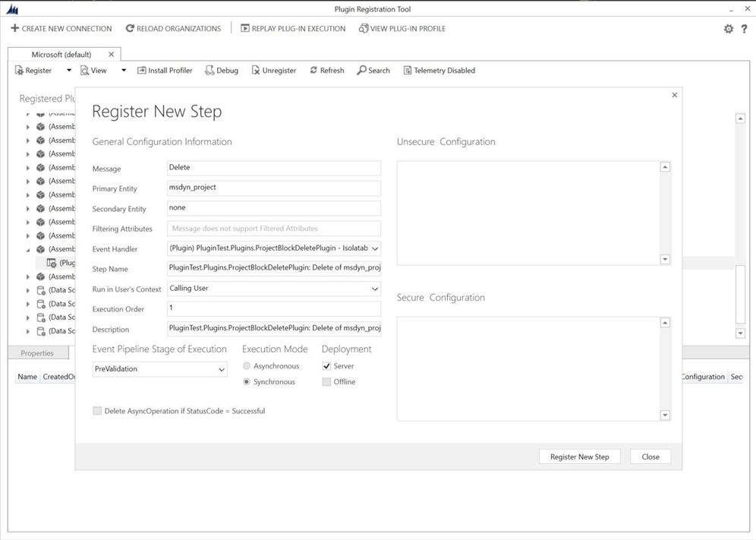Open the settings gear icon
756x540 pixels.
tap(729, 29)
